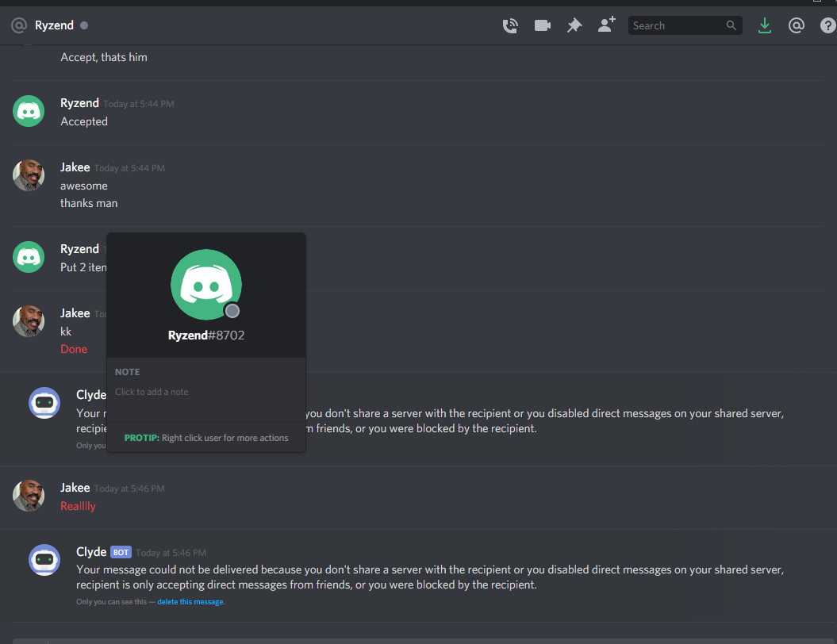Open pinned messages
The height and width of the screenshot is (644, 837).
point(574,25)
